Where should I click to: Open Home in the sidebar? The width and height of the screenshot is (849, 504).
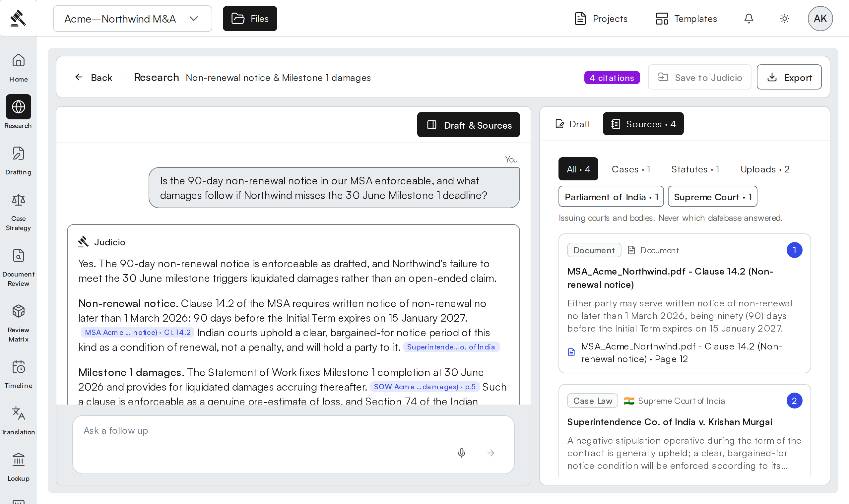click(x=18, y=68)
